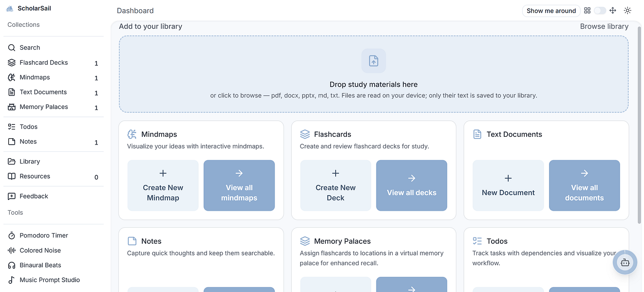
Task: Click View all decks
Action: (412, 185)
